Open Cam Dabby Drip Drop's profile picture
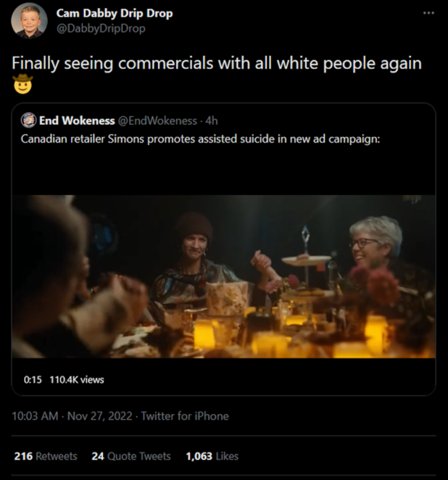 pos(29,20)
